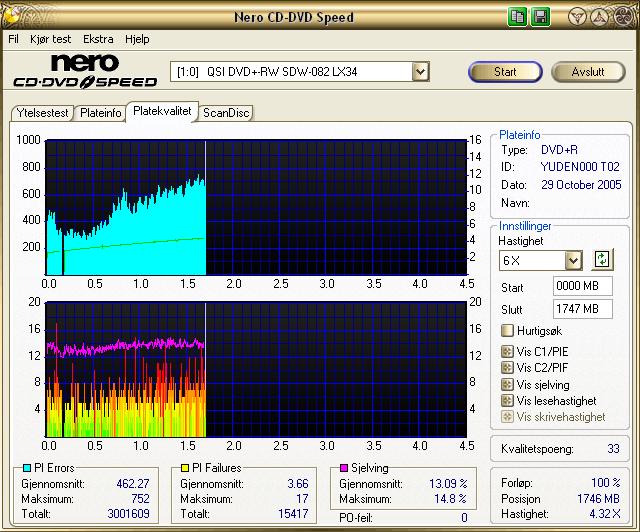Viewport: 640px width, 532px height.
Task: Click the Start position field 0000 MB
Action: tap(582, 286)
